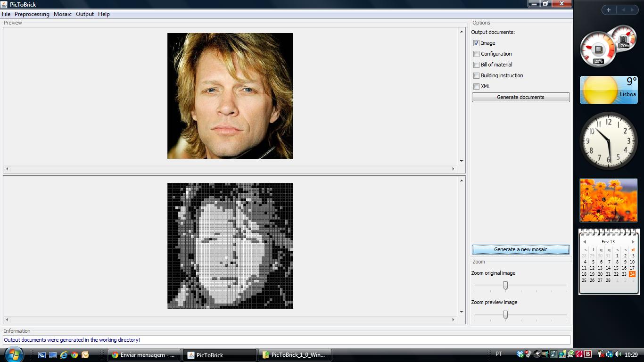Click the Zoom original image slider handle
The height and width of the screenshot is (362, 644).
(505, 286)
